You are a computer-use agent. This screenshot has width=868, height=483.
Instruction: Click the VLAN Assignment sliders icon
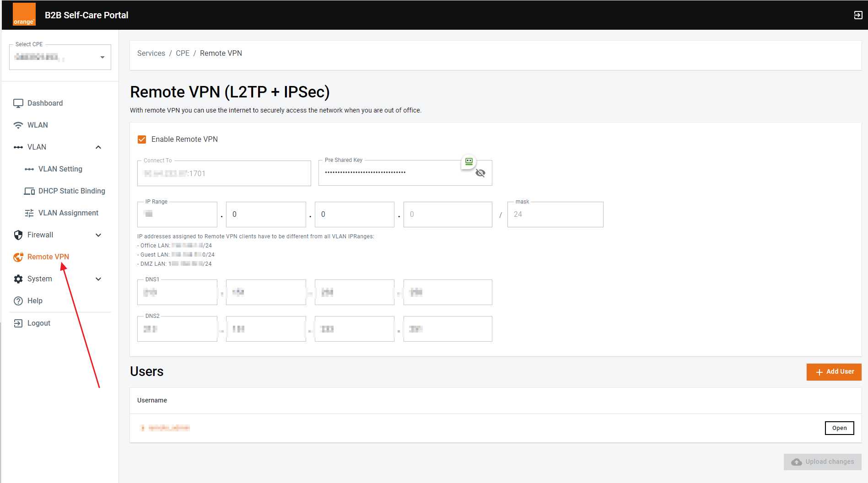pyautogui.click(x=29, y=213)
